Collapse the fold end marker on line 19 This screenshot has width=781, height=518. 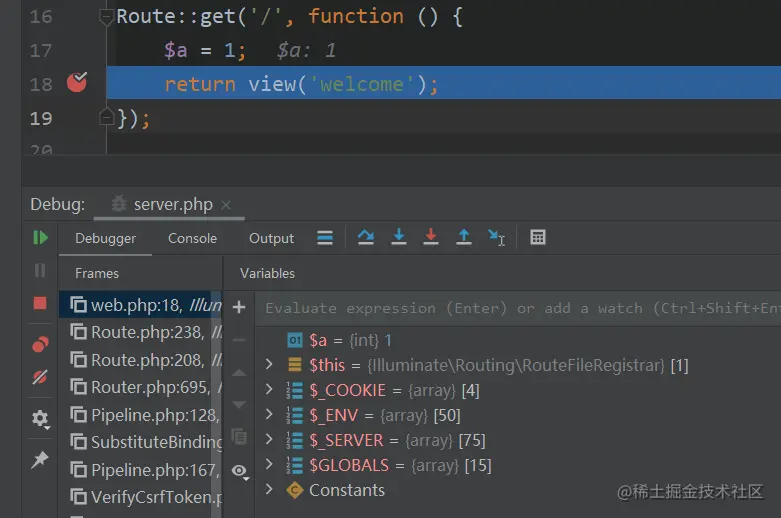(106, 118)
